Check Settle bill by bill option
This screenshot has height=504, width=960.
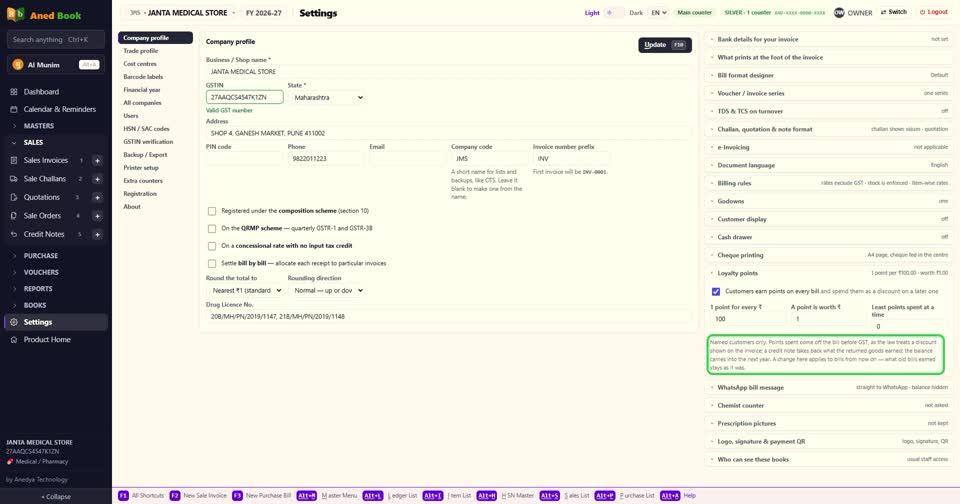(x=212, y=263)
